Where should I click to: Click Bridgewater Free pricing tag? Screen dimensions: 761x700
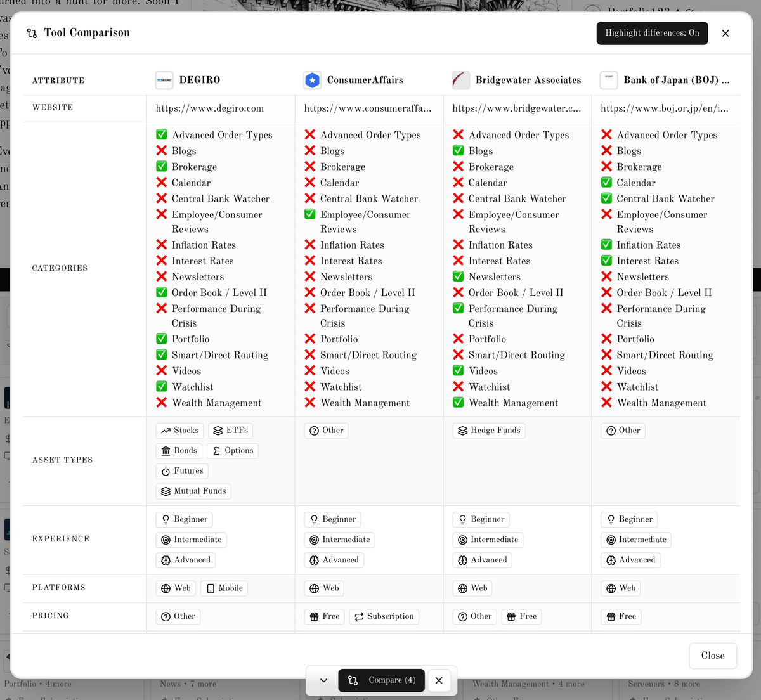[x=521, y=617]
